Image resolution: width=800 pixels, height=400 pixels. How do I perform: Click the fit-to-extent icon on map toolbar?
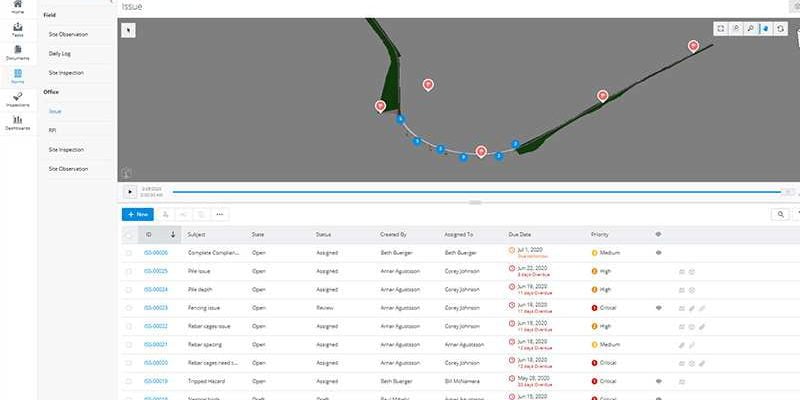tap(721, 29)
